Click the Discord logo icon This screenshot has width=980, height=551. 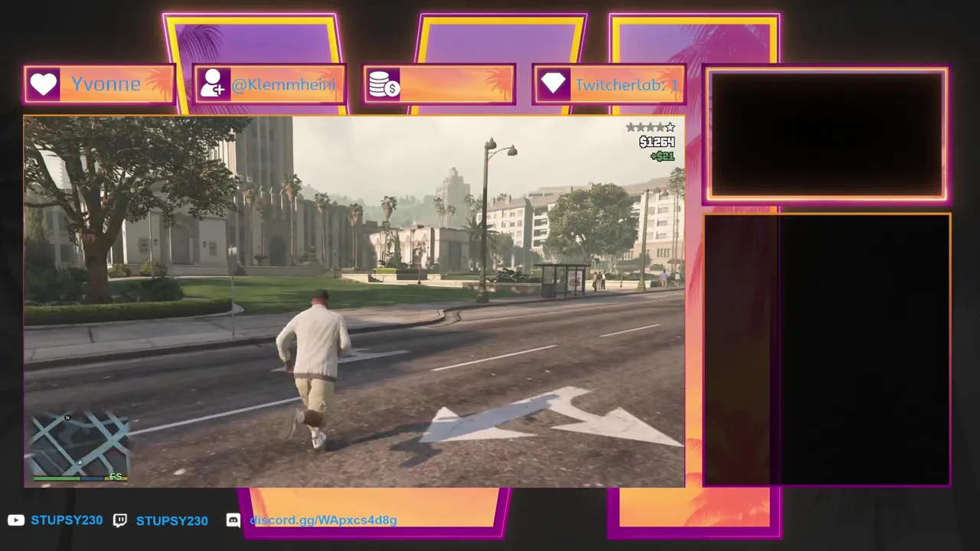tap(234, 520)
